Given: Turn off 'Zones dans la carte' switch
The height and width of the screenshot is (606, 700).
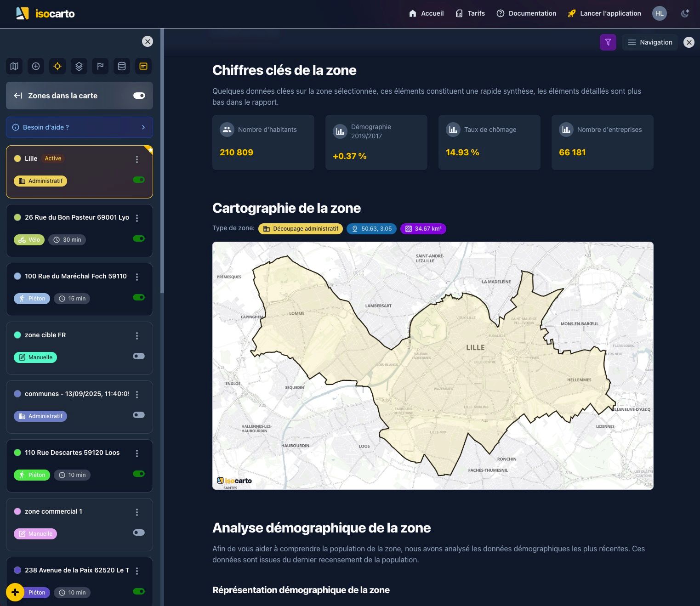Looking at the screenshot, I should coord(138,96).
